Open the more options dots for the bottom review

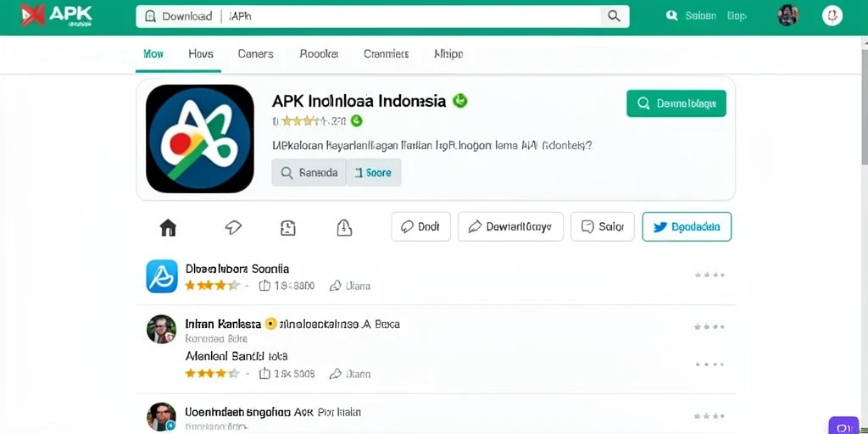pos(709,415)
